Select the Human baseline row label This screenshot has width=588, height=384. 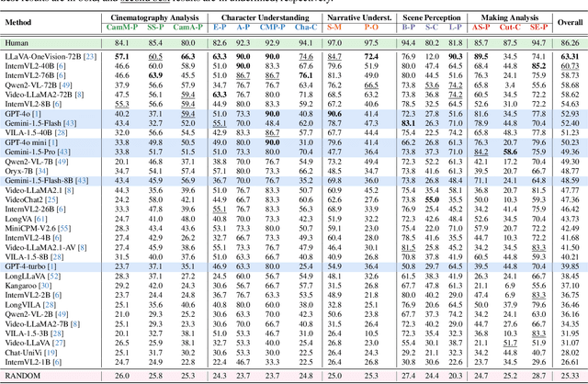coord(19,41)
